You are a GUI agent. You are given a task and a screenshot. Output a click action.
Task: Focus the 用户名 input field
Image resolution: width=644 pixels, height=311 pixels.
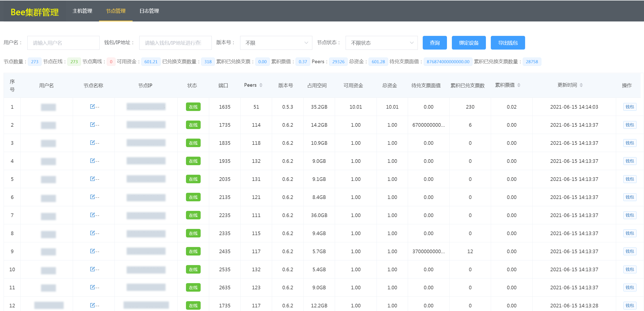coord(63,43)
